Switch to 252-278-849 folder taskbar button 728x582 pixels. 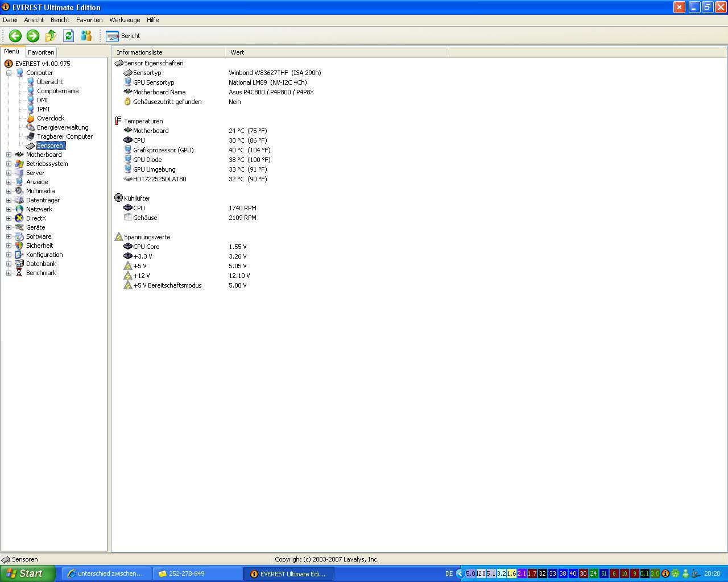point(197,573)
